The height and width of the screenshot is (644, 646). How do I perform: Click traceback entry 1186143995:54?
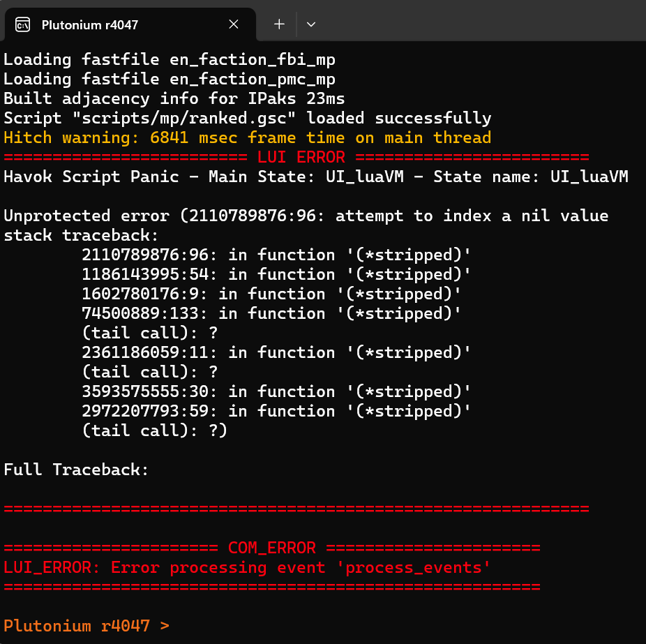[x=276, y=274]
